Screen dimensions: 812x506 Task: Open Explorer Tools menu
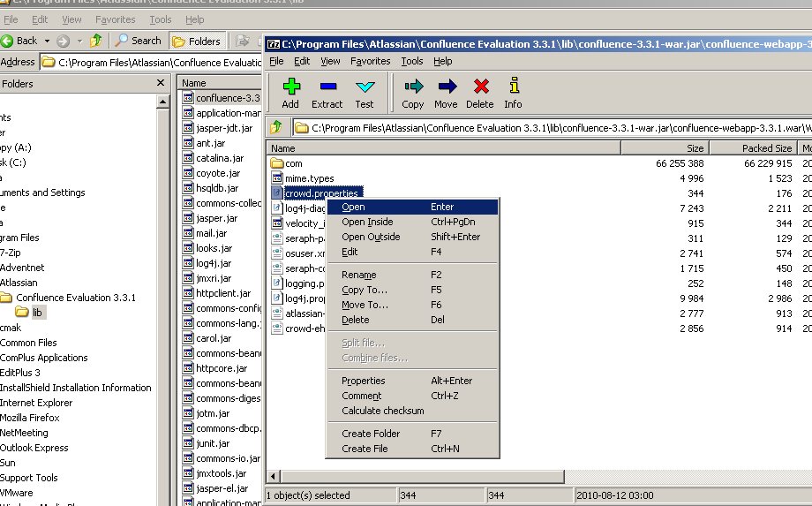(x=161, y=19)
